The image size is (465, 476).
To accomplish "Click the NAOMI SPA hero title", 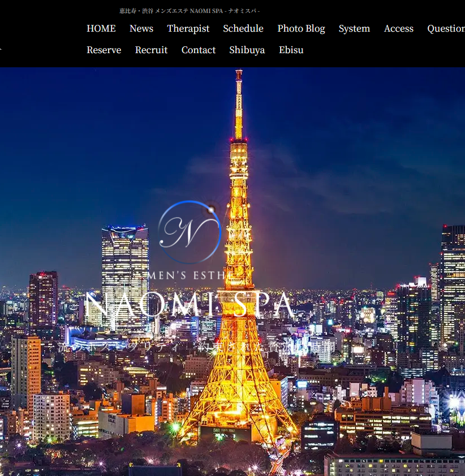I will tap(189, 305).
